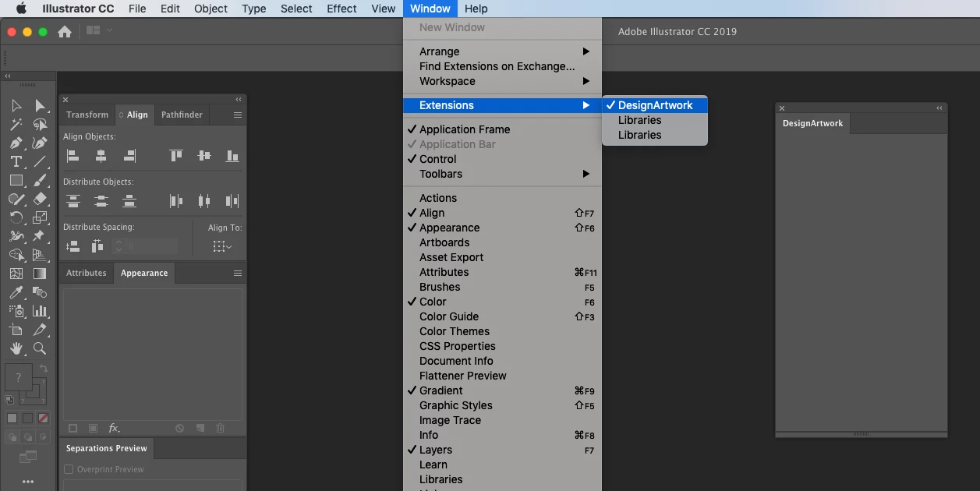Switch to the Transform tab

click(x=87, y=115)
